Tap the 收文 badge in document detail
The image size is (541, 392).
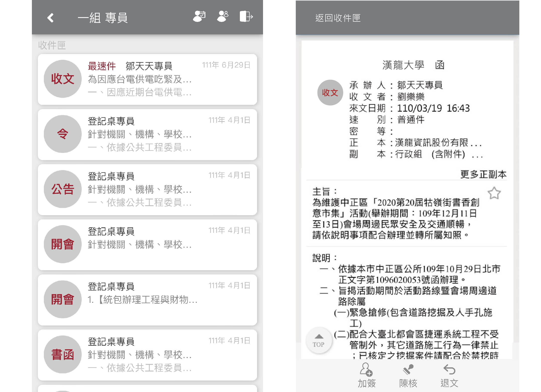point(330,93)
